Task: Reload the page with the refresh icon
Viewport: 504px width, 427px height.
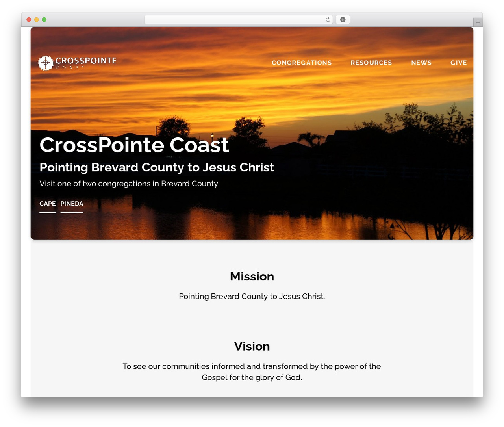Action: 328,20
